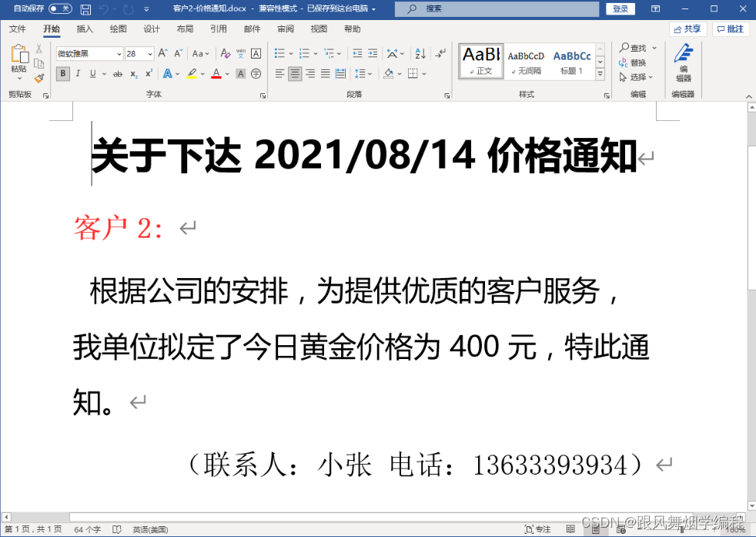756x537 pixels.
Task: Click the Sort A-Z icon
Action: [x=420, y=53]
